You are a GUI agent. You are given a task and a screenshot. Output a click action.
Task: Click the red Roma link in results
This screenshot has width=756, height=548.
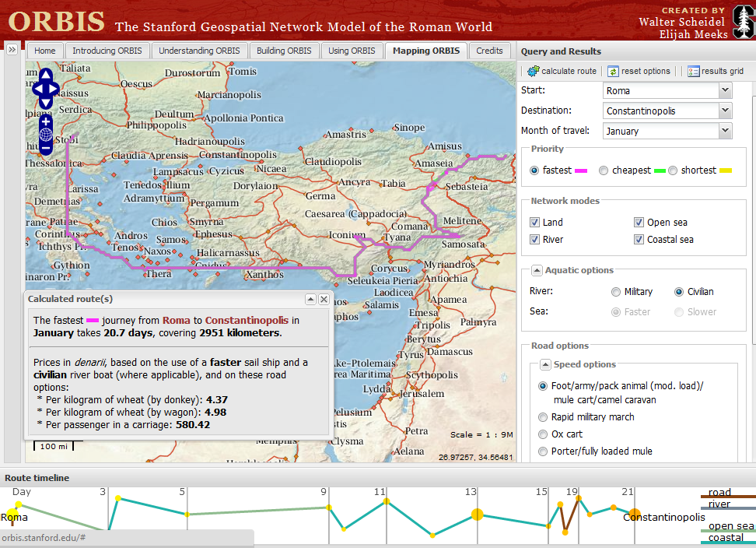coord(176,320)
